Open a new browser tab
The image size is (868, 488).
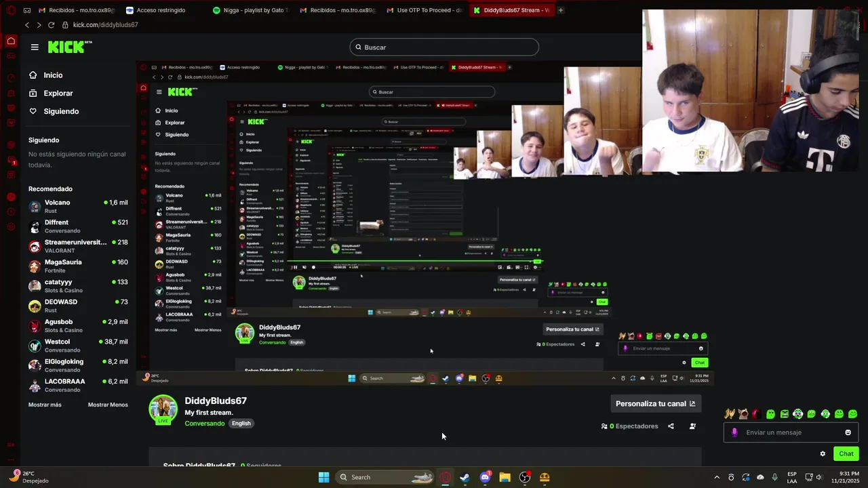pyautogui.click(x=561, y=10)
